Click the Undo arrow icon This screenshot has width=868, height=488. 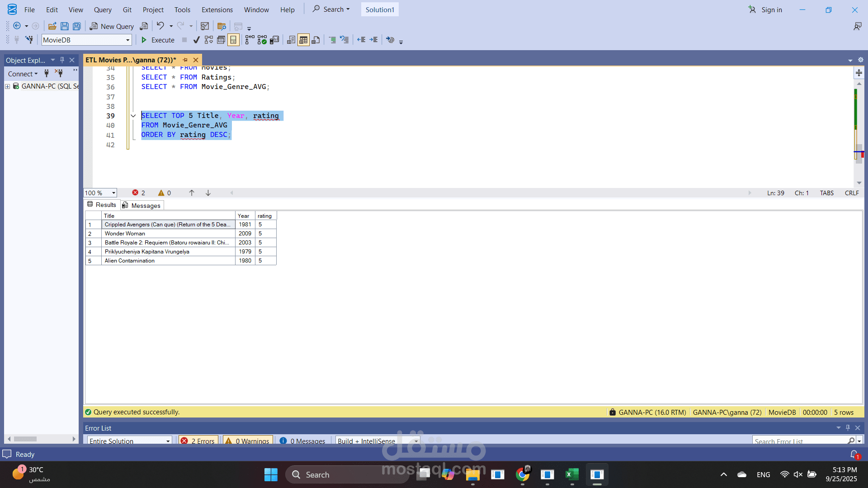(160, 26)
